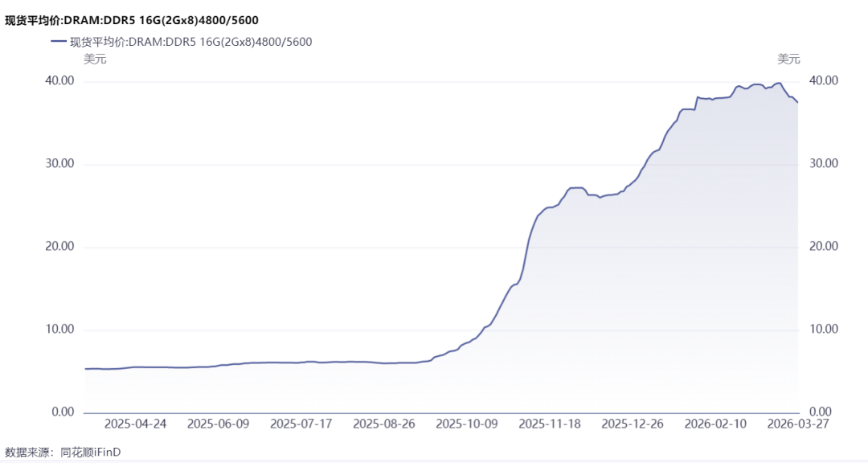This screenshot has width=868, height=463.
Task: Click the left axis 10.00 label
Action: click(x=59, y=330)
